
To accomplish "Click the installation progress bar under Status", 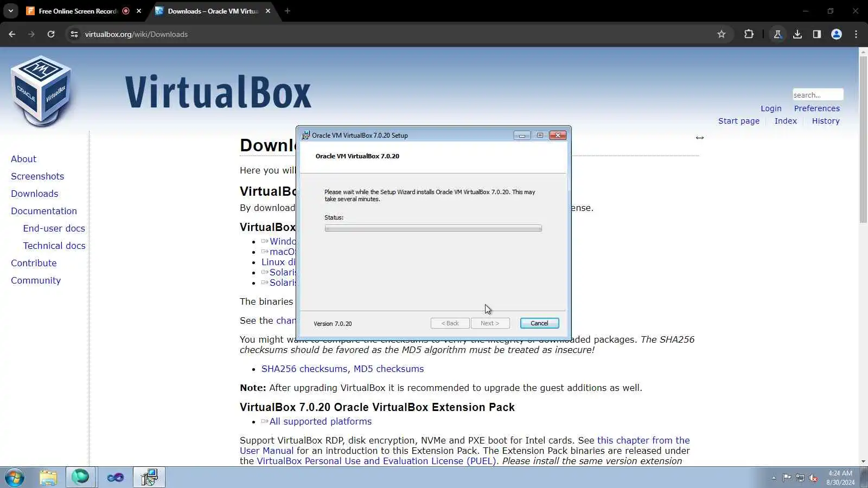I will coord(433,228).
